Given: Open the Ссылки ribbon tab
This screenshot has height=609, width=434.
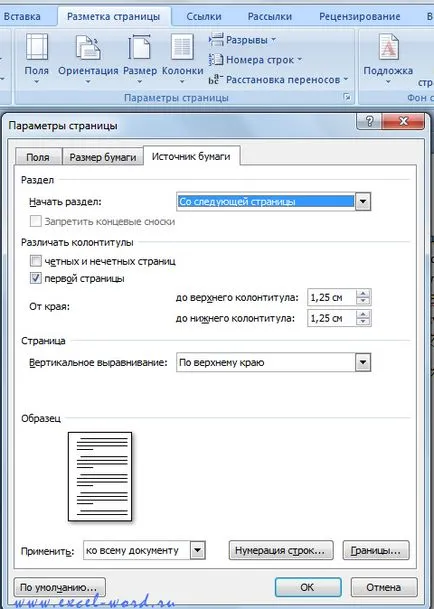Looking at the screenshot, I should (x=204, y=16).
